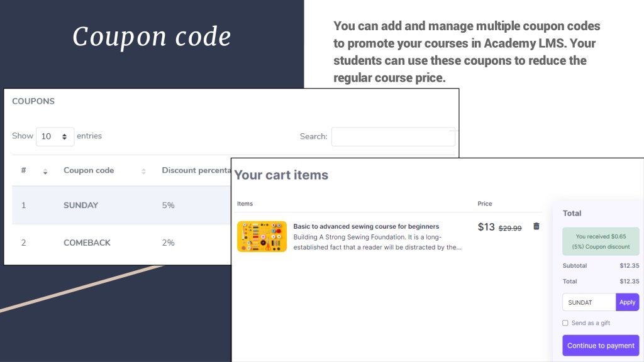Open the Basic to advanced sewing course title

[x=366, y=226]
